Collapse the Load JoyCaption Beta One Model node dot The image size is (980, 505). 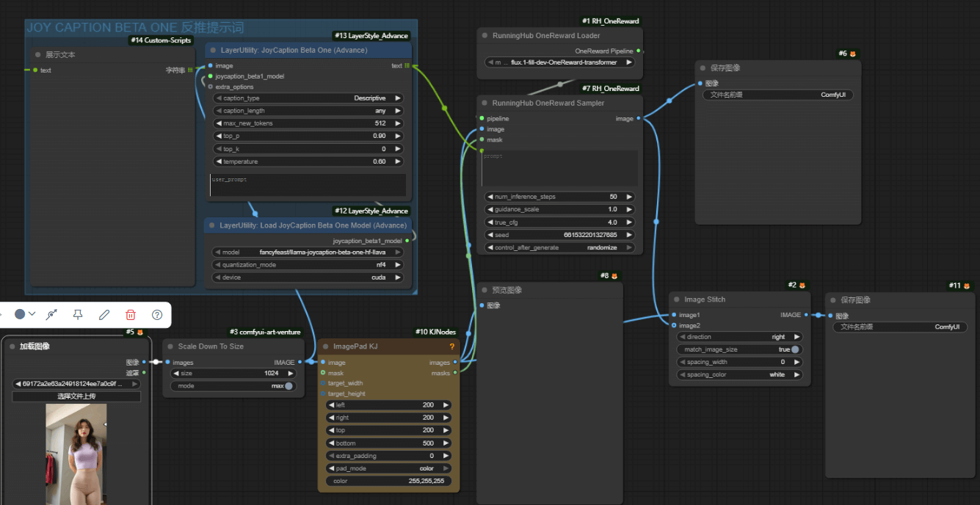tap(212, 225)
